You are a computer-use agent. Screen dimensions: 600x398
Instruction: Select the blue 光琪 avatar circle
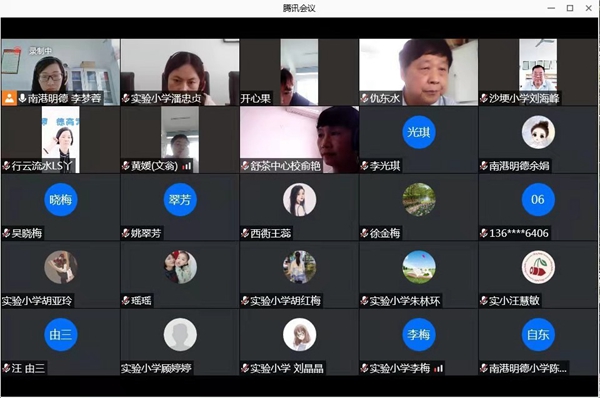click(419, 132)
